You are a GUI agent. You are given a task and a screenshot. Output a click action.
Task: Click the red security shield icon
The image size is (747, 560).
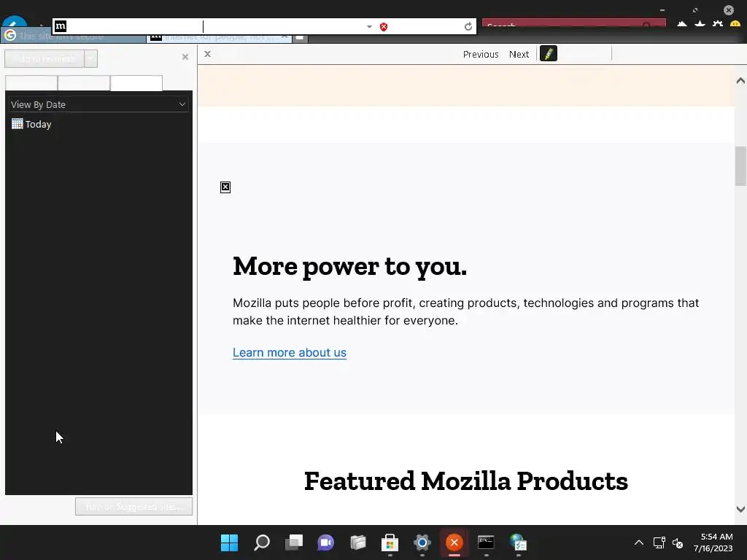click(384, 27)
